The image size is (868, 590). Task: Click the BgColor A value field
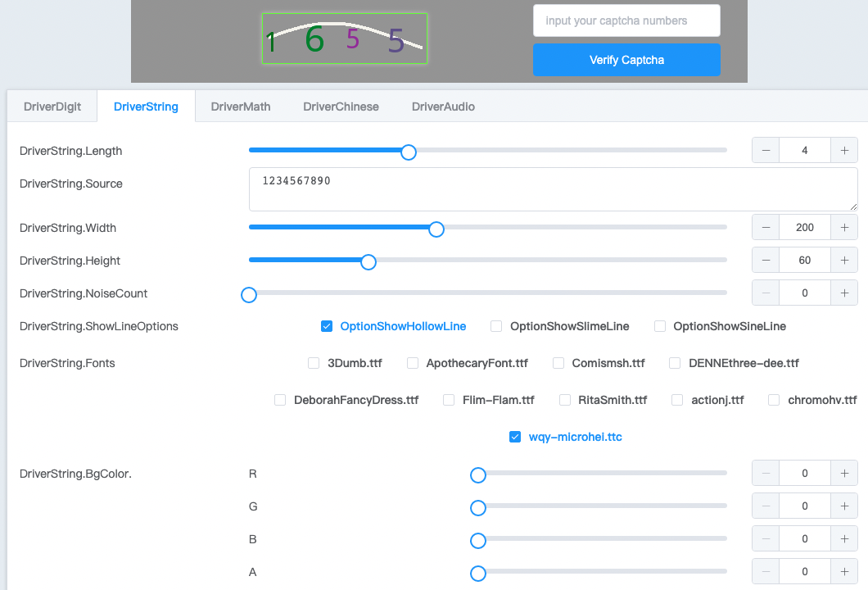[x=805, y=571]
